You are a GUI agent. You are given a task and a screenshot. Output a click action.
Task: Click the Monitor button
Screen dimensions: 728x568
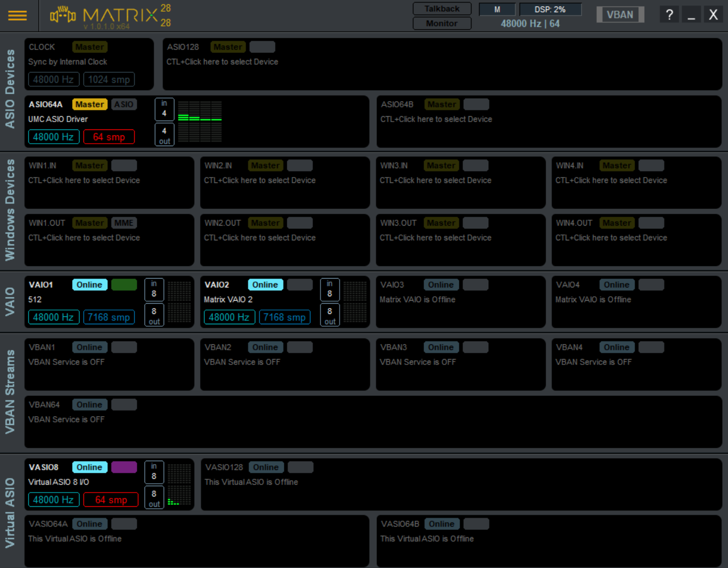(442, 23)
